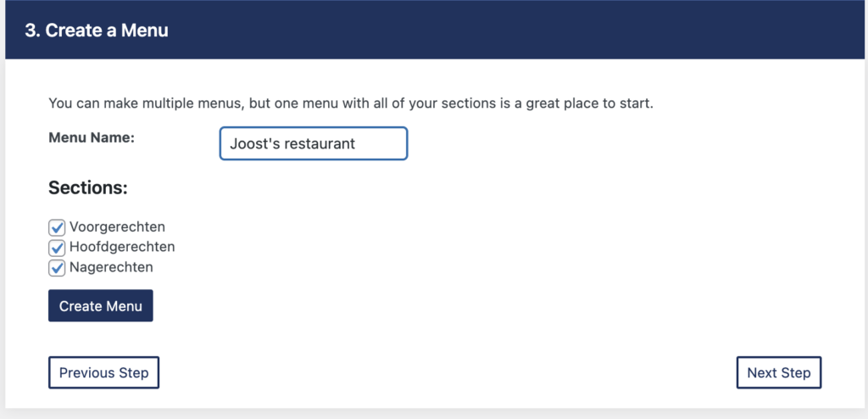Click the multiple menus instruction sentence
868x419 pixels.
[x=254, y=103]
